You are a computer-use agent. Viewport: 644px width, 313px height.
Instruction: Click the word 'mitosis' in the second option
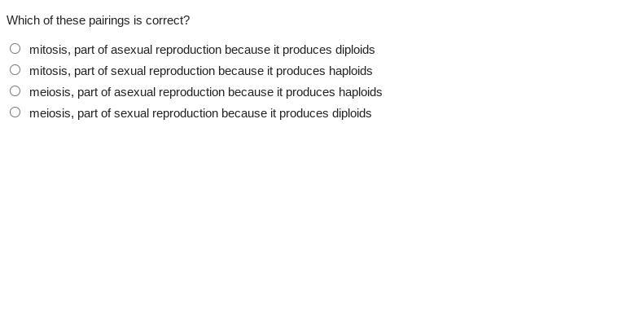coord(49,71)
